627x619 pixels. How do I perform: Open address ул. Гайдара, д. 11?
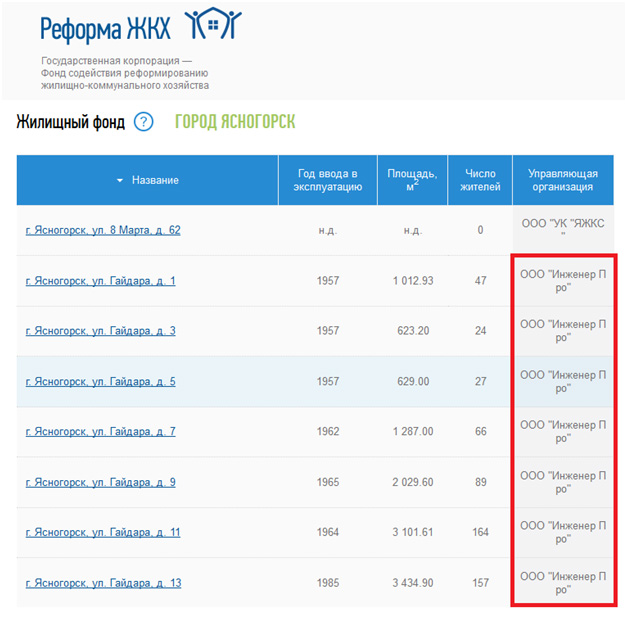103,533
